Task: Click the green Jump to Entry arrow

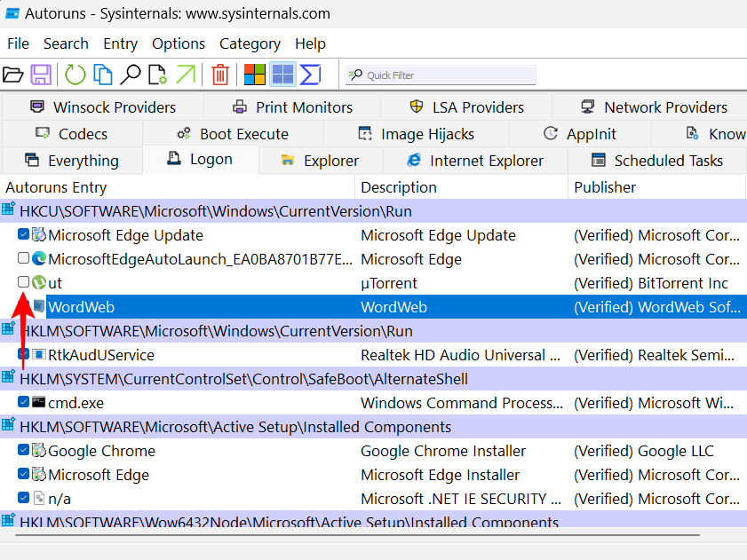Action: click(185, 75)
